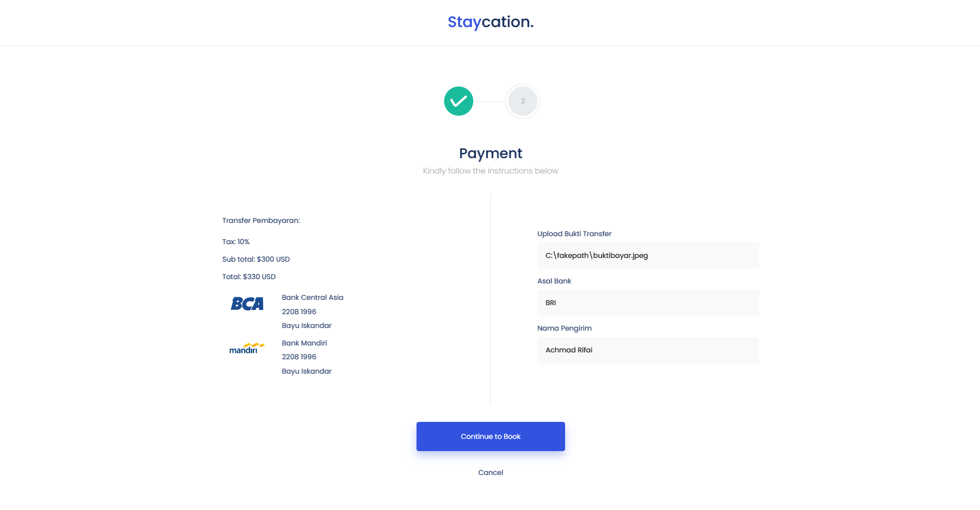Open the Upload Bukti Transfer file field
This screenshot has height=510, width=980.
(648, 256)
